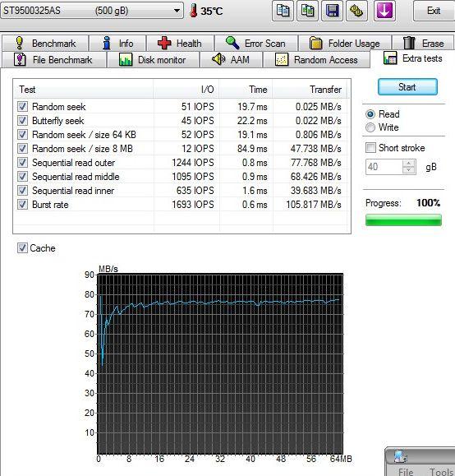455x476 pixels.
Task: Select the Read radio button
Action: pos(370,114)
